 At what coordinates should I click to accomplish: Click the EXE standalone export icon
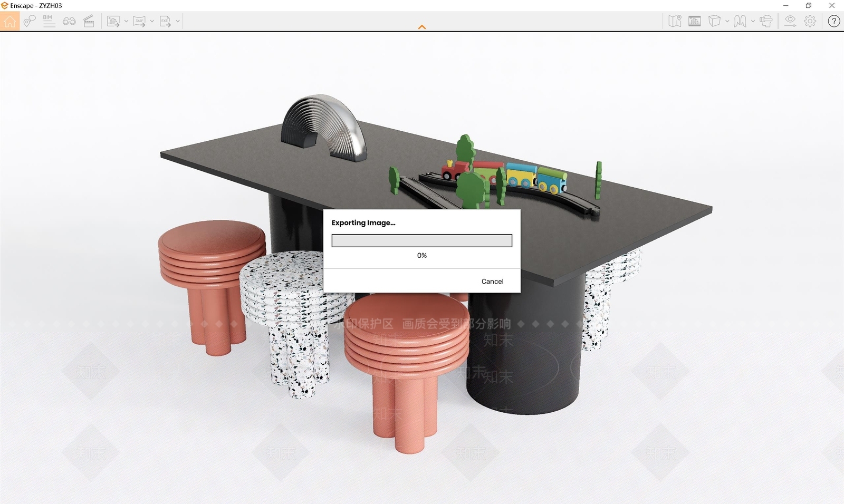[x=165, y=21]
